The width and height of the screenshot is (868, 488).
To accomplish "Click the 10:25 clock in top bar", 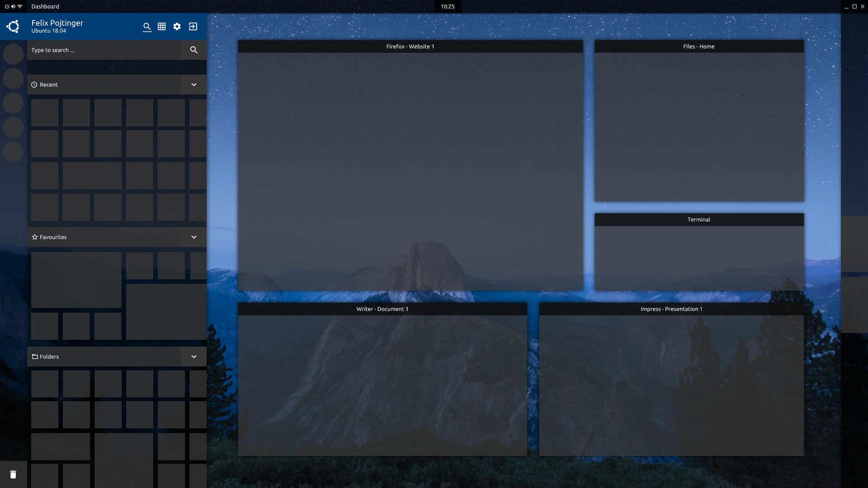I will (448, 6).
